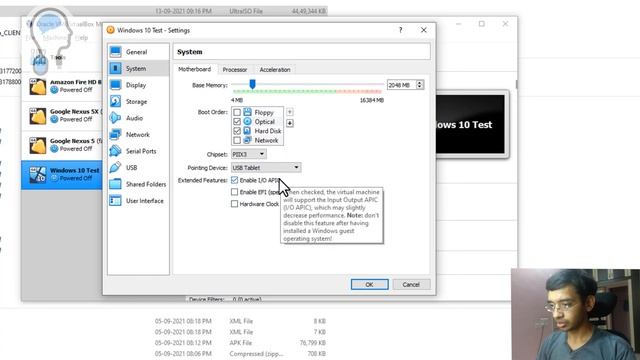
Task: Click the '16384 MB' maximum memory label
Action: coord(371,100)
